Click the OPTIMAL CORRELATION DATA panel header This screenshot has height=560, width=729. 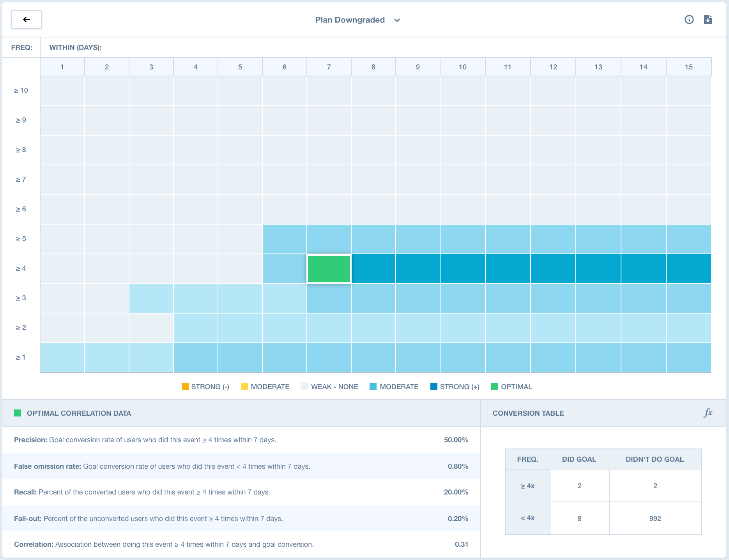(x=79, y=413)
